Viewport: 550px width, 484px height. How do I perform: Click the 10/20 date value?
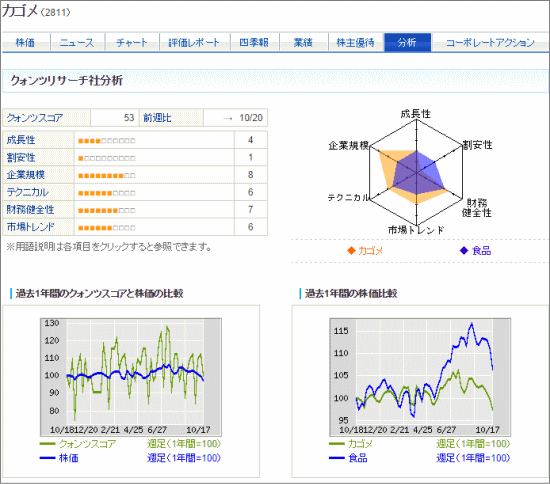click(x=251, y=118)
